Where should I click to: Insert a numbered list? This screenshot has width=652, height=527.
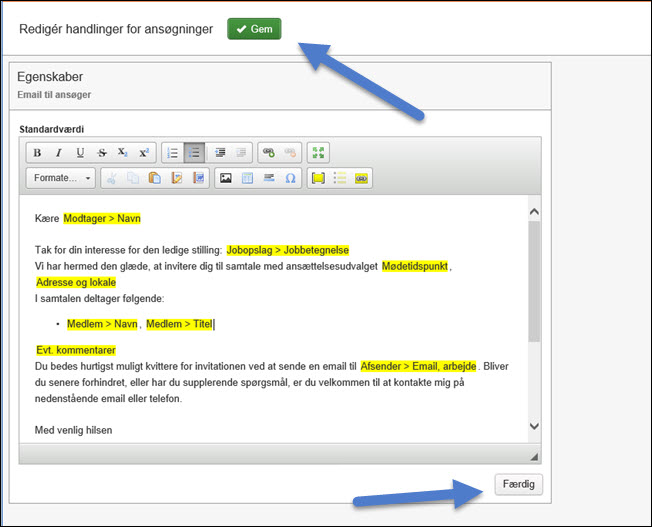pyautogui.click(x=173, y=153)
